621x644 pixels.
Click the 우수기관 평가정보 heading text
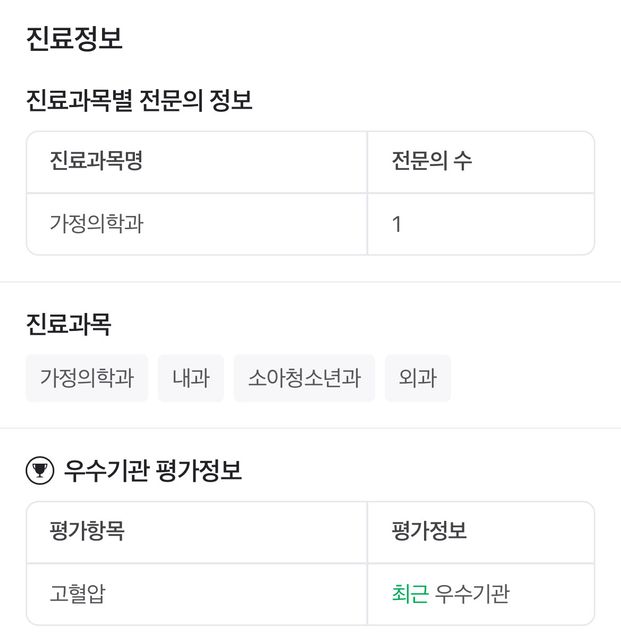click(x=152, y=470)
